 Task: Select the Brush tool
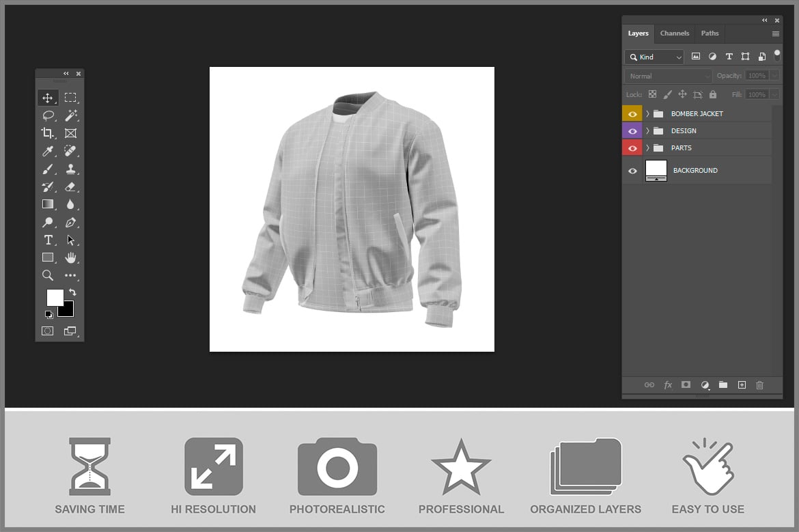pyautogui.click(x=48, y=169)
